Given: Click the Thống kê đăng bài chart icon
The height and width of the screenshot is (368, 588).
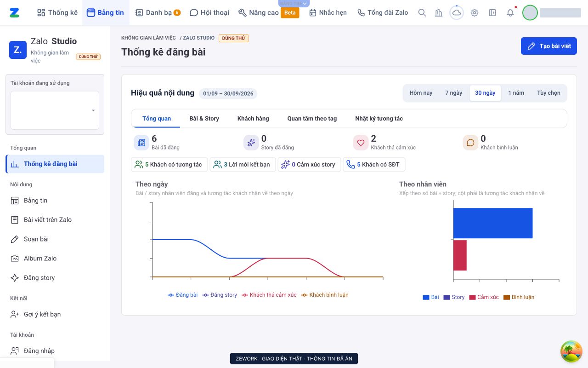Looking at the screenshot, I should (15, 164).
